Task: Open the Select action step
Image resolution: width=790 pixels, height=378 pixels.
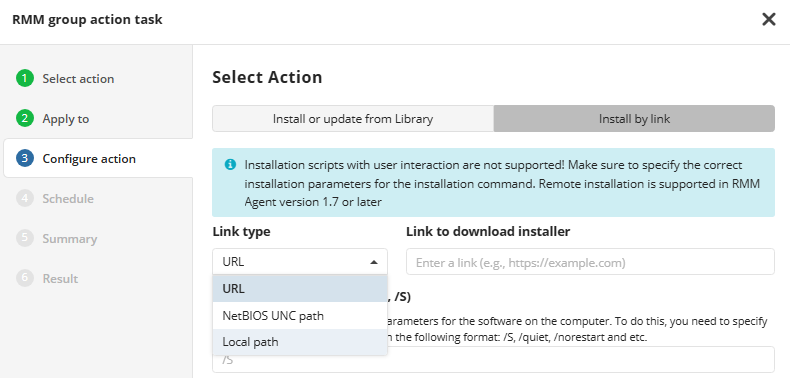Action: pos(78,79)
